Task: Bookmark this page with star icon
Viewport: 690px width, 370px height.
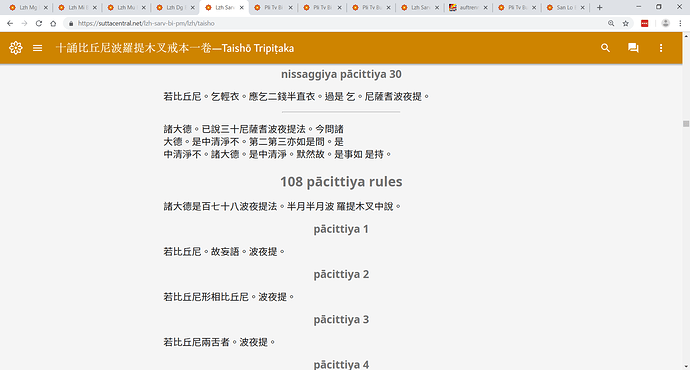Action: pos(625,23)
